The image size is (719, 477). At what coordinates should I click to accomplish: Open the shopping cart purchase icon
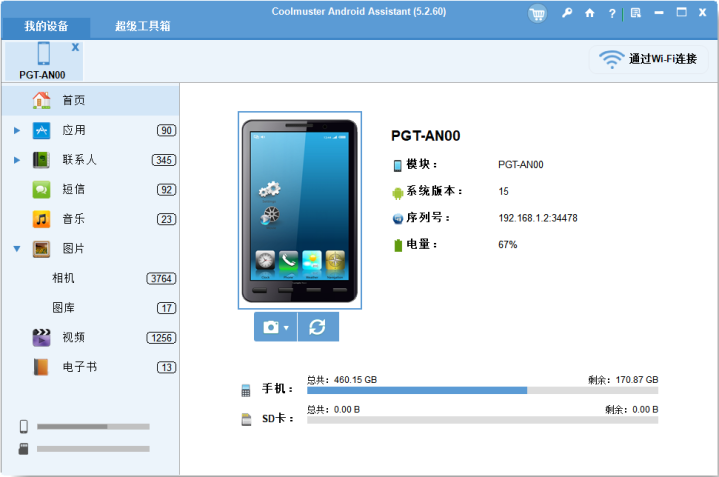[537, 14]
